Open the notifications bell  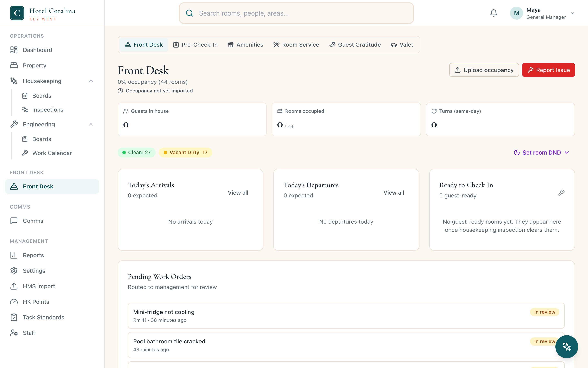(x=493, y=13)
